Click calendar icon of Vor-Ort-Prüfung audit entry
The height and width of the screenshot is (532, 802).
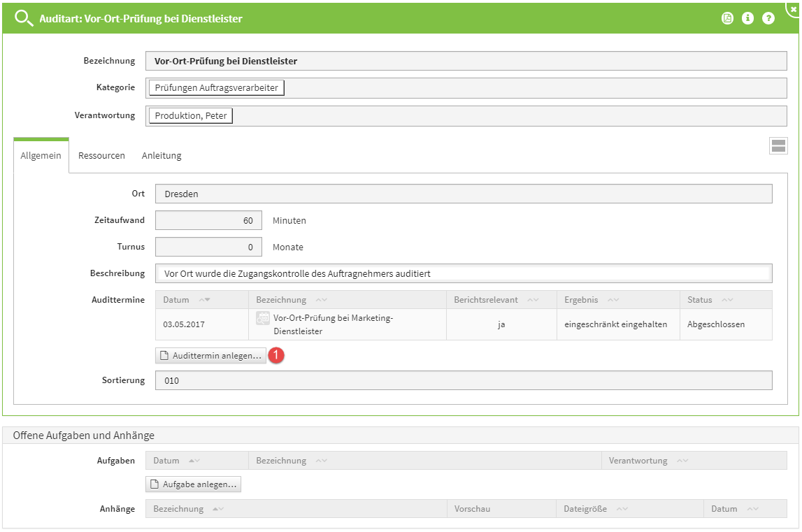(263, 318)
